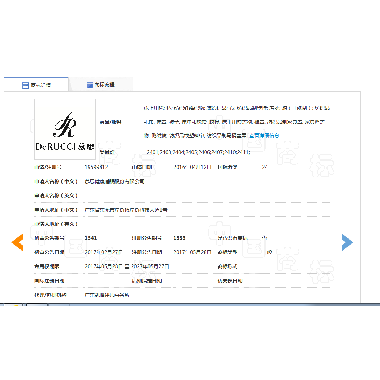Click the applicant Chinese name value
The width and height of the screenshot is (380, 380).
[x=114, y=182]
